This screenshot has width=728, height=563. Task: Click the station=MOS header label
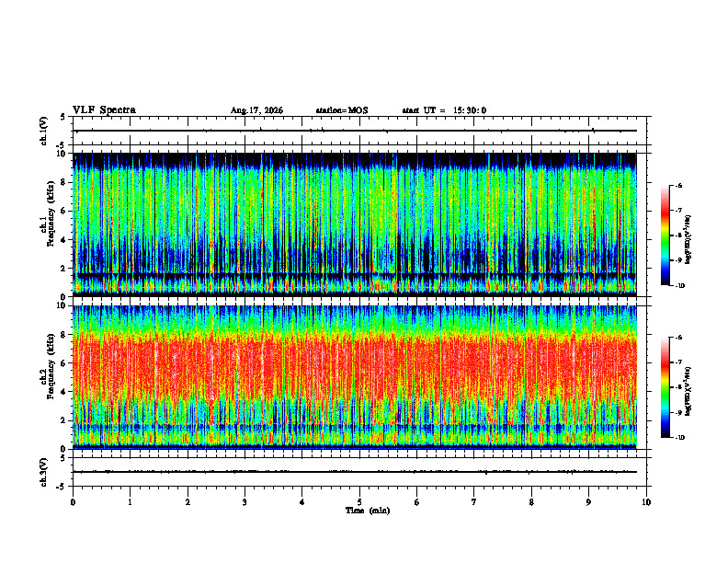pyautogui.click(x=342, y=110)
